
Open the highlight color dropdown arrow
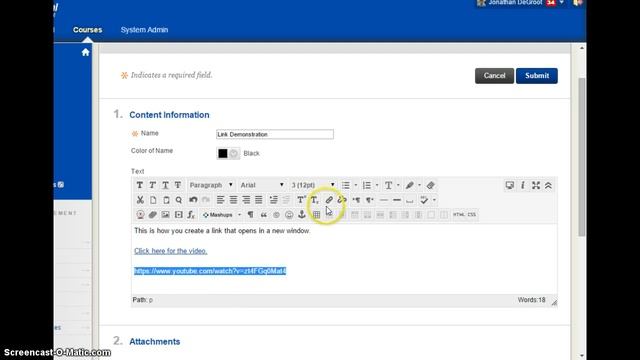click(419, 185)
